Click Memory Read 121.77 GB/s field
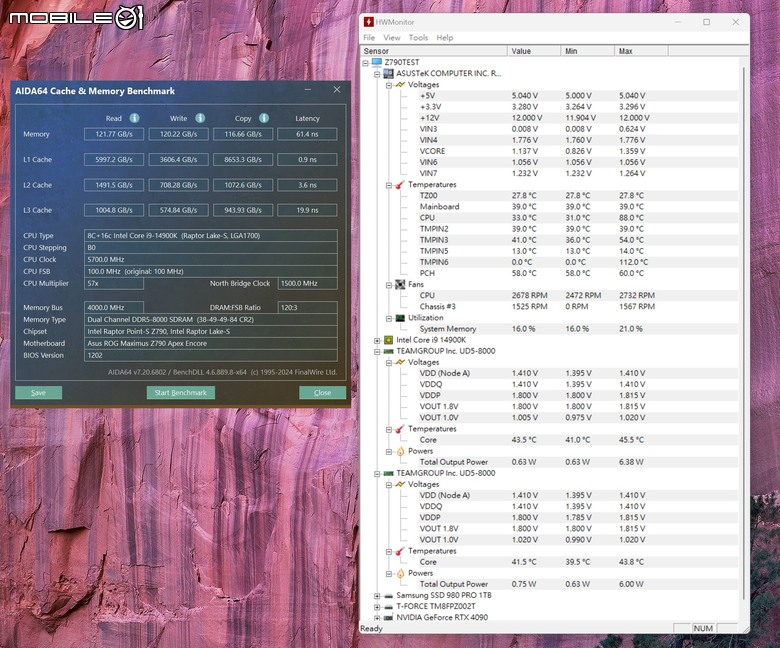The width and height of the screenshot is (780, 648). (x=114, y=134)
